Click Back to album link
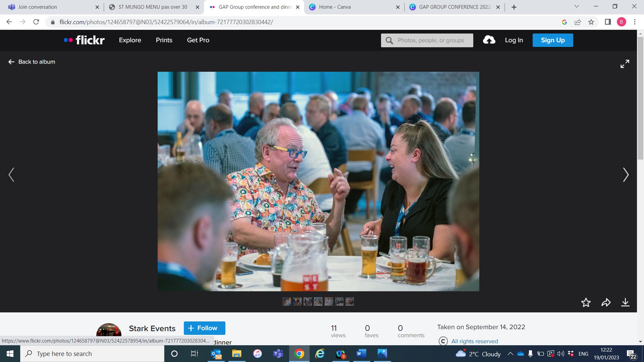This screenshot has width=644, height=362. [32, 62]
